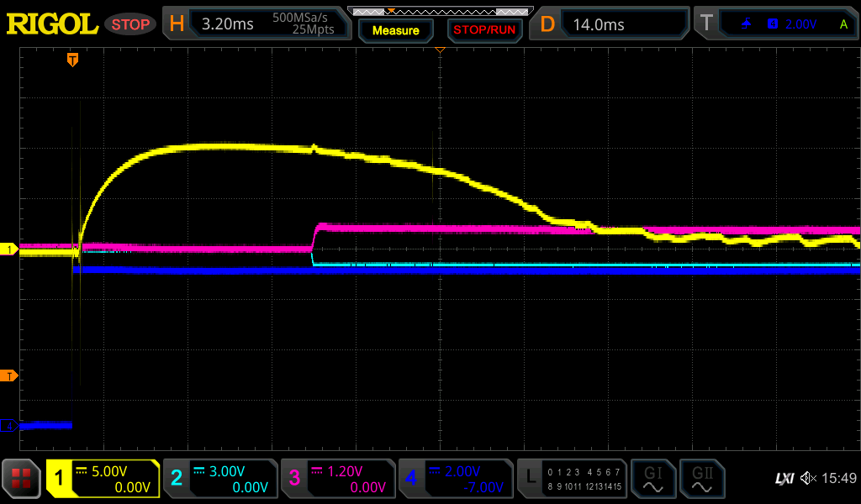This screenshot has width=861, height=504.
Task: Click the LXI network status icon
Action: tap(784, 479)
